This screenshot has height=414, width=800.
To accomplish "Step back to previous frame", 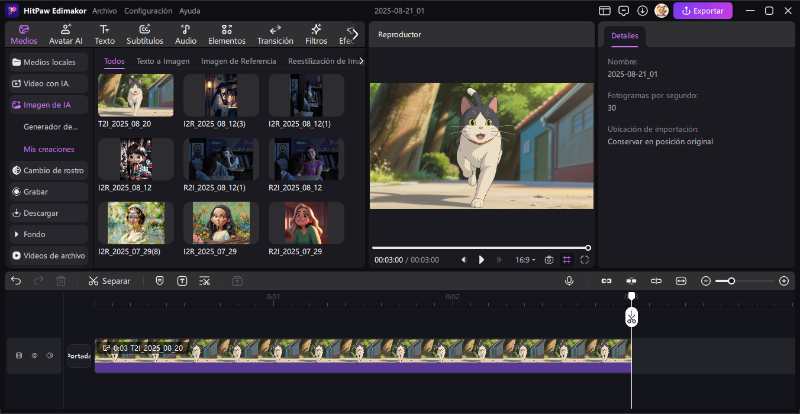I will tap(463, 260).
